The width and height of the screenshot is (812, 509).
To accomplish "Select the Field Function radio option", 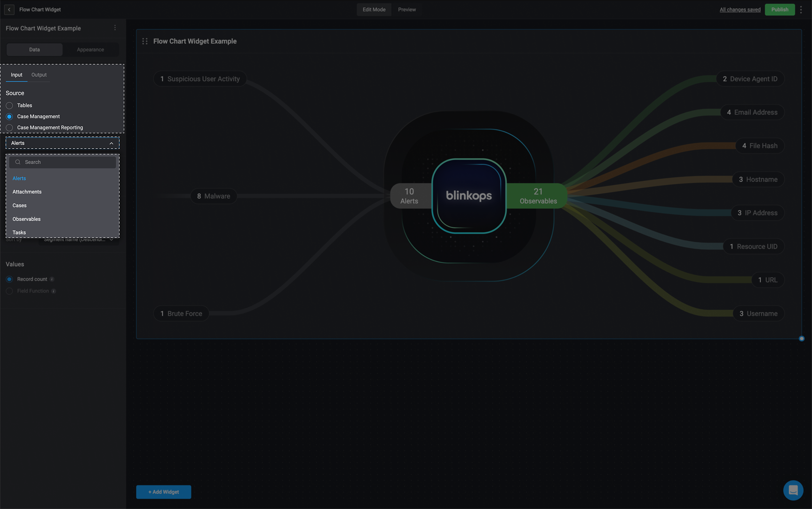I will [x=9, y=291].
